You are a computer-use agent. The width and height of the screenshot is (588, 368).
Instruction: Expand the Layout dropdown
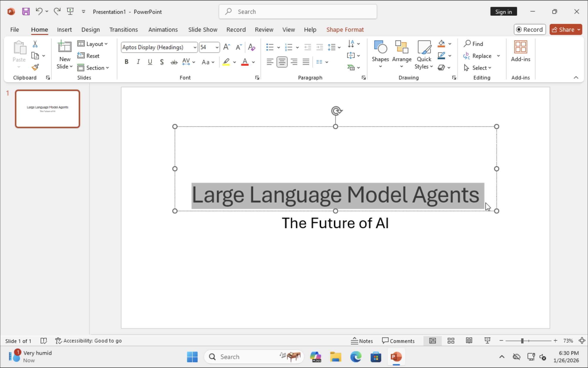tap(93, 44)
